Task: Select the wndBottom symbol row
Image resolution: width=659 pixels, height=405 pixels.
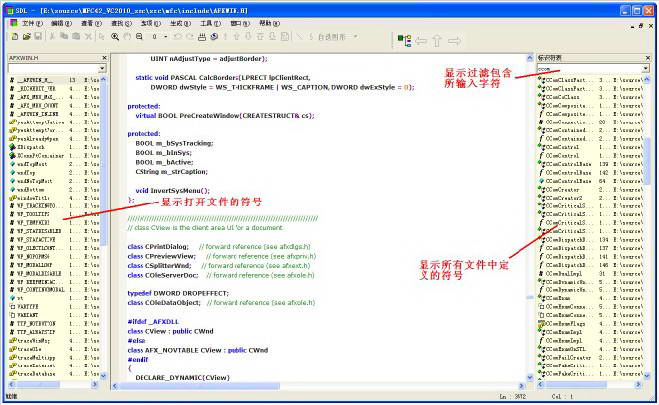Action: (54, 189)
